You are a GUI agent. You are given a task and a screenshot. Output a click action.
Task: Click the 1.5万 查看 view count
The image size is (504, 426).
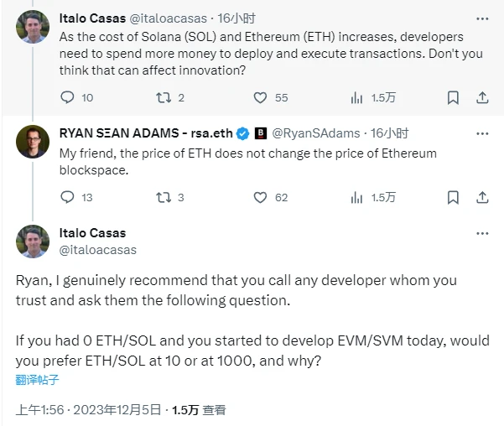(199, 410)
